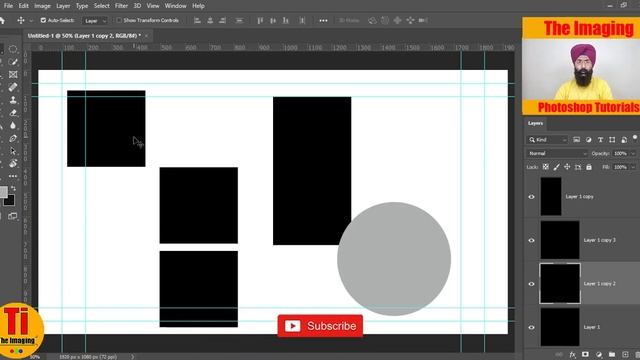
Task: Click the background color swatch
Action: (9, 200)
